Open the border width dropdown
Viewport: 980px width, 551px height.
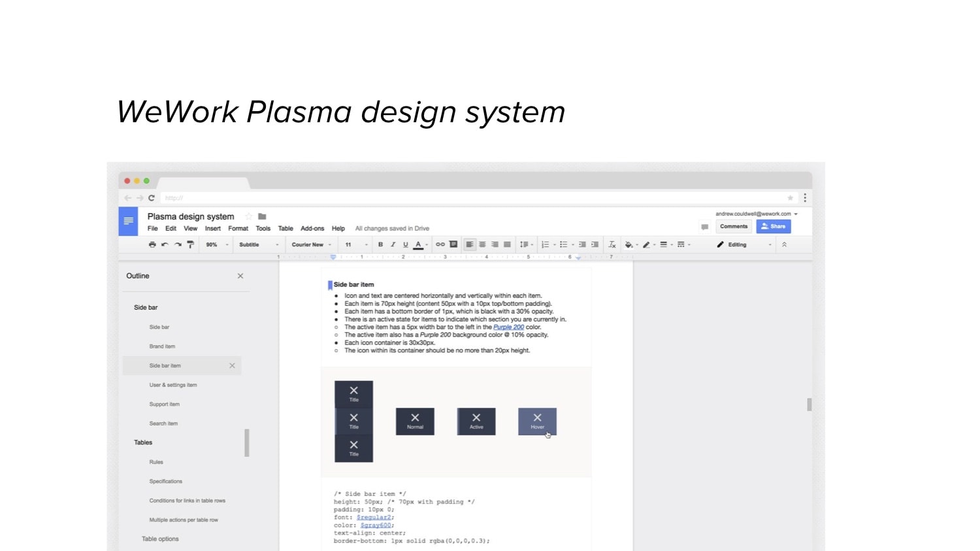[666, 244]
